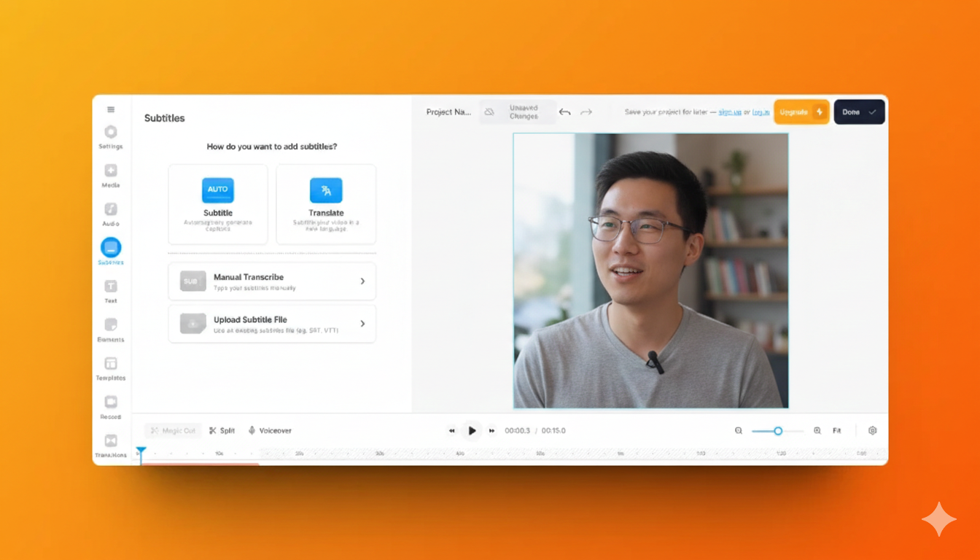Edit the Project Name field
This screenshot has width=980, height=560.
(448, 112)
